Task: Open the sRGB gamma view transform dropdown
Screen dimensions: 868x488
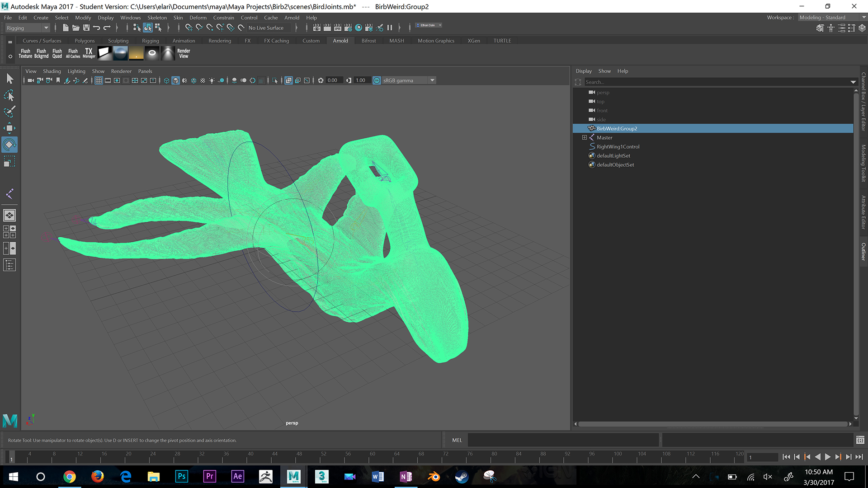Action: (x=409, y=80)
